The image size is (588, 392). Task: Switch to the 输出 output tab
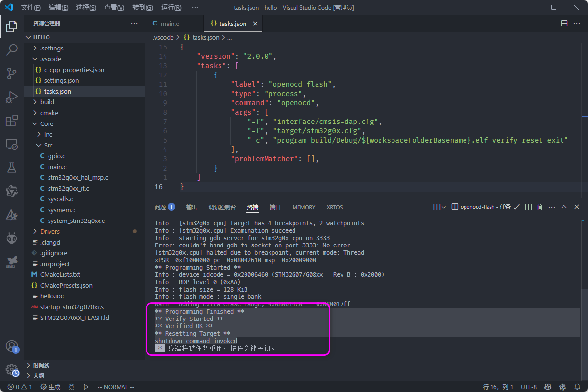click(192, 207)
